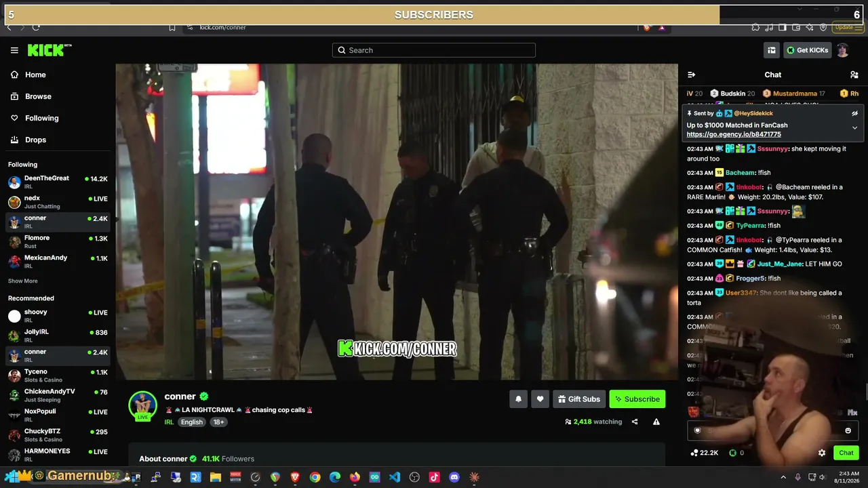
Task: Expand Show More under Following
Action: (x=23, y=281)
